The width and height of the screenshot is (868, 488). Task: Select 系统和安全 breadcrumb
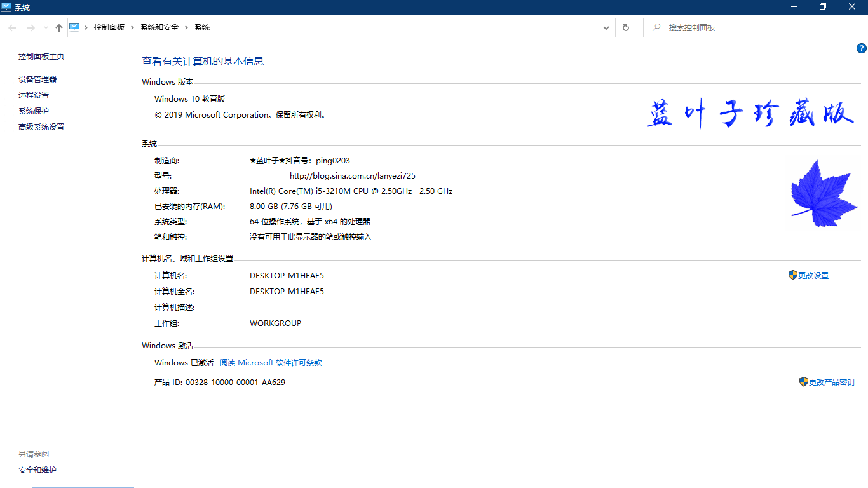(x=159, y=28)
